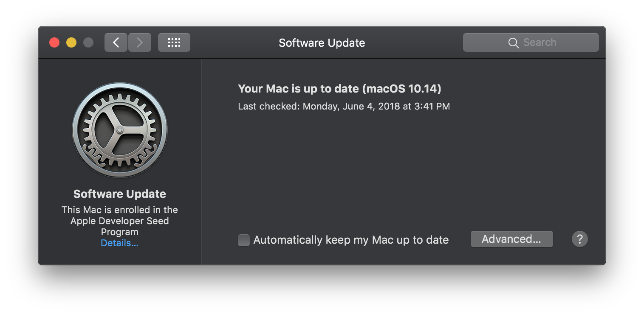This screenshot has height=315, width=644.
Task: Click the Software Update window title
Action: pos(322,43)
